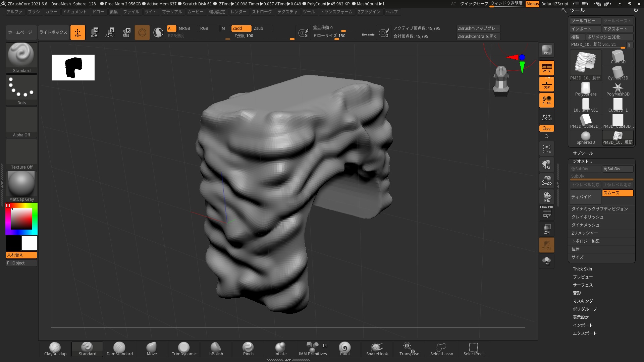Toggle perspective view button
The height and width of the screenshot is (362, 644).
pyautogui.click(x=546, y=68)
